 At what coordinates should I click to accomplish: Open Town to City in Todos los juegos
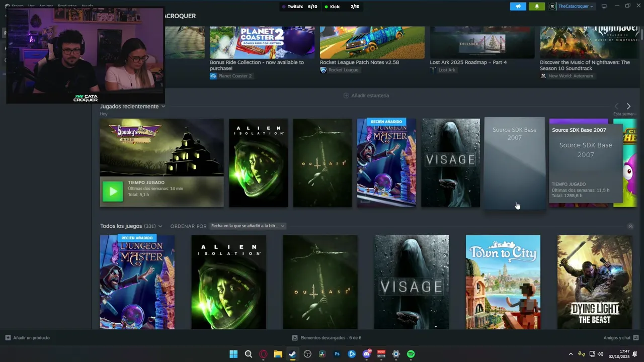click(503, 282)
